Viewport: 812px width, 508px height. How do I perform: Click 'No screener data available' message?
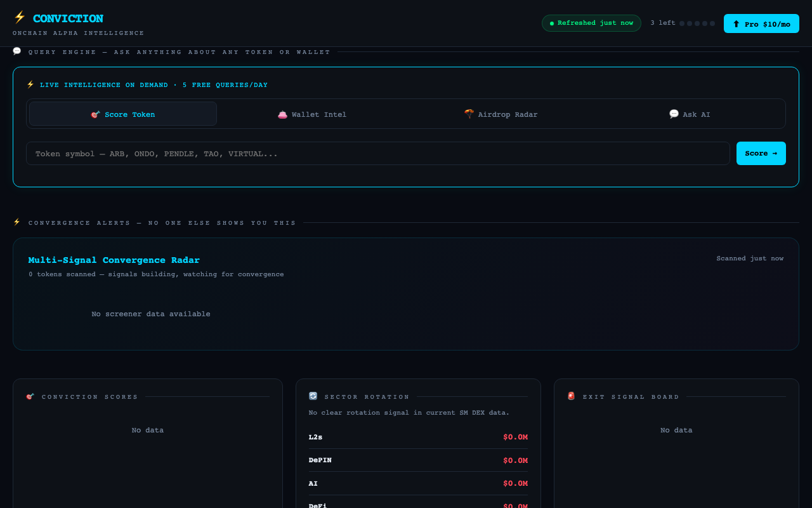tap(151, 314)
